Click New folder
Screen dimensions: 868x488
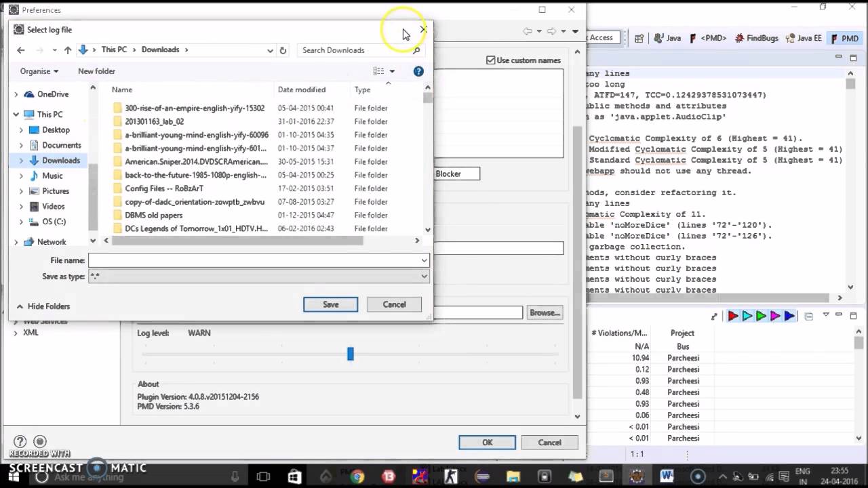[x=96, y=71]
